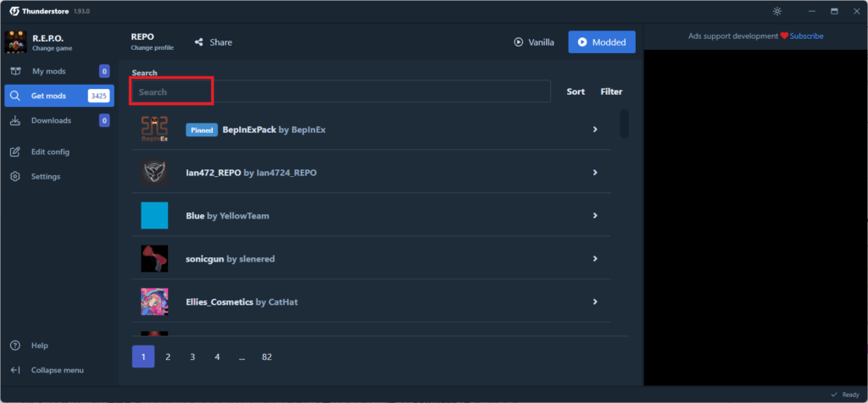
Task: Select the Ian472_REPO mod title
Action: pyautogui.click(x=251, y=173)
